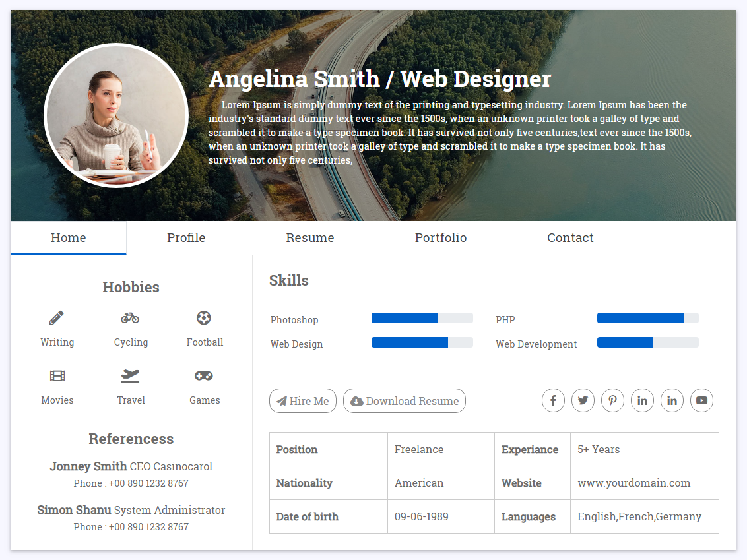Open the YouTube social link
This screenshot has height=560, width=747.
click(x=701, y=400)
